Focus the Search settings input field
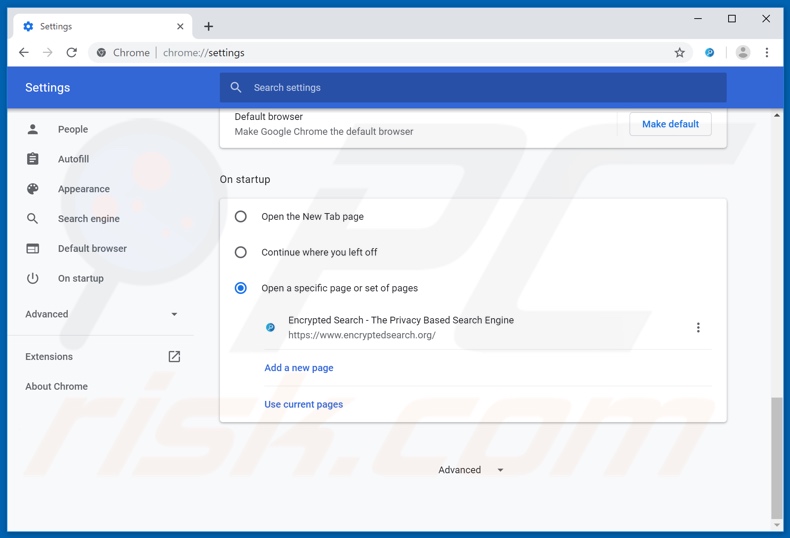This screenshot has height=538, width=790. 473,87
